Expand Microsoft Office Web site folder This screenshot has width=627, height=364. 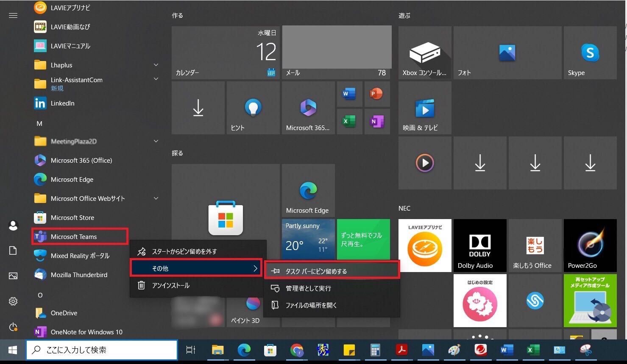click(156, 199)
